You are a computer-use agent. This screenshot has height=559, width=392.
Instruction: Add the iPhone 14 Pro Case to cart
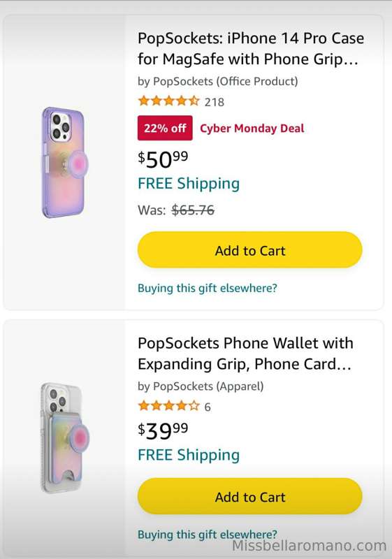tap(250, 250)
